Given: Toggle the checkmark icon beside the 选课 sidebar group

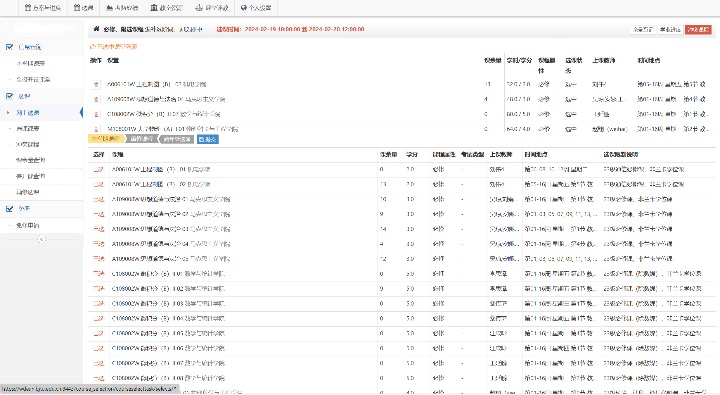Looking at the screenshot, I should coord(9,96).
